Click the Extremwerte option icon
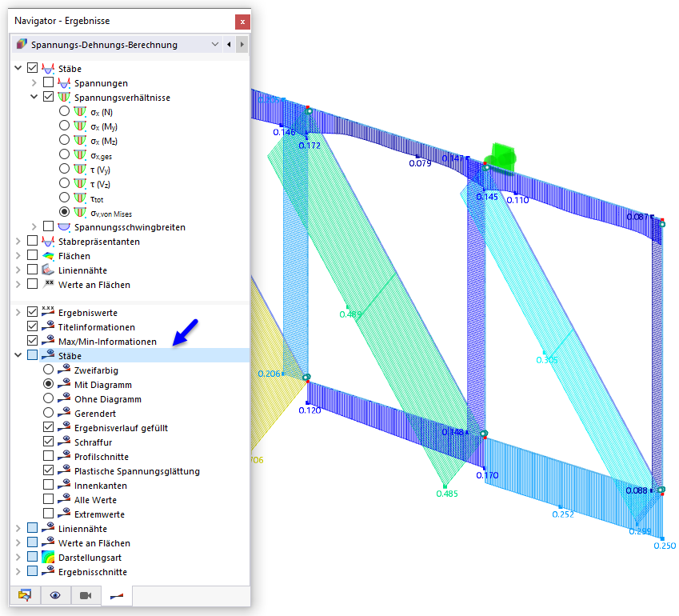Image resolution: width=679 pixels, height=616 pixels. [x=64, y=514]
